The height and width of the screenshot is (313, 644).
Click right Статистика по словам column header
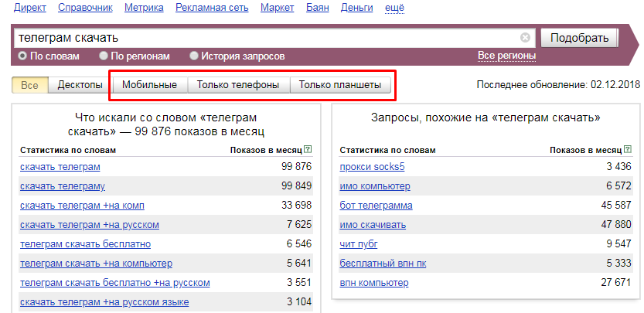click(388, 150)
